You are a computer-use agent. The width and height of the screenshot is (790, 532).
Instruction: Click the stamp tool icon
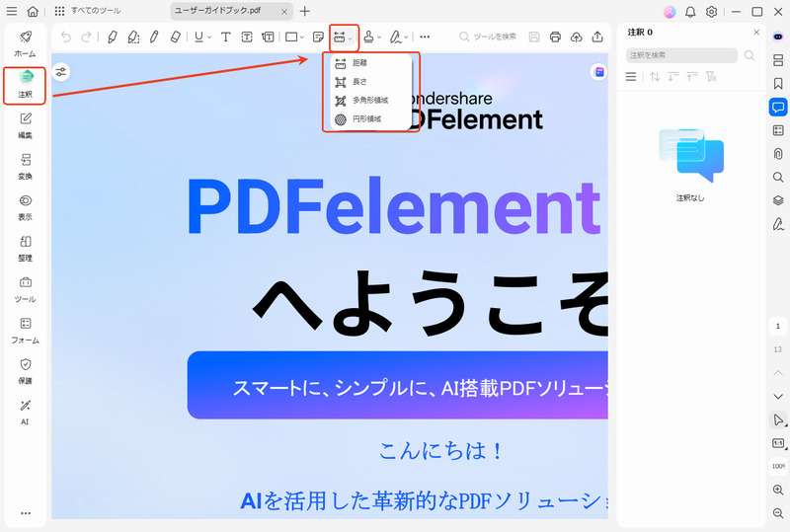coord(368,37)
